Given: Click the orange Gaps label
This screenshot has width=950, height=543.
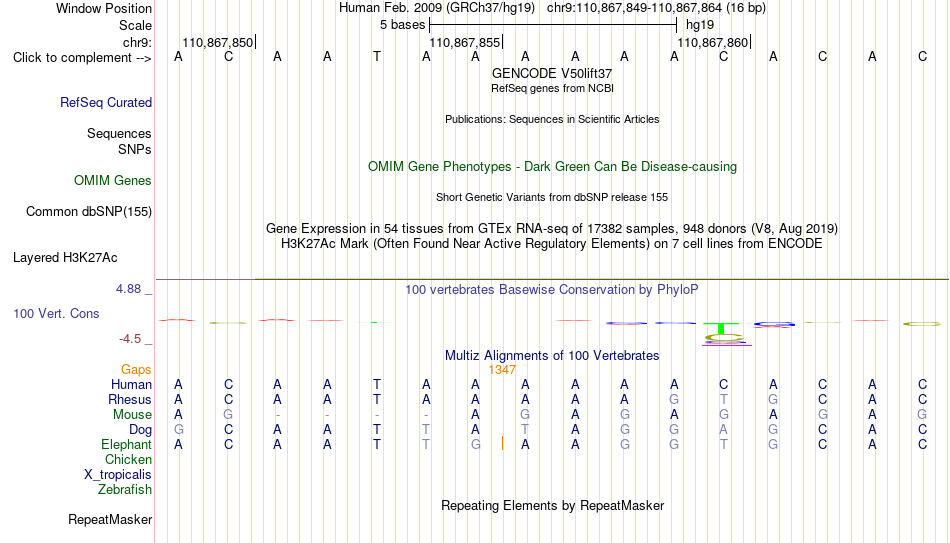Looking at the screenshot, I should click(136, 370).
